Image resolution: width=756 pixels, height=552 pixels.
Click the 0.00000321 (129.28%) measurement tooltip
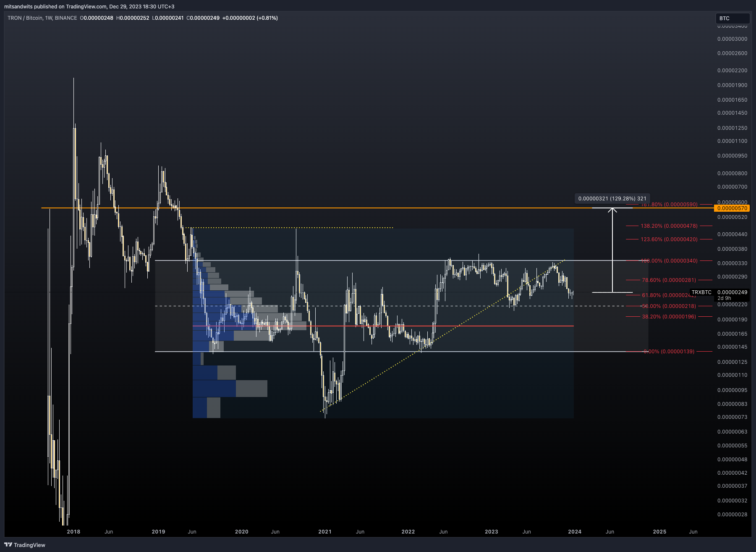tap(612, 198)
